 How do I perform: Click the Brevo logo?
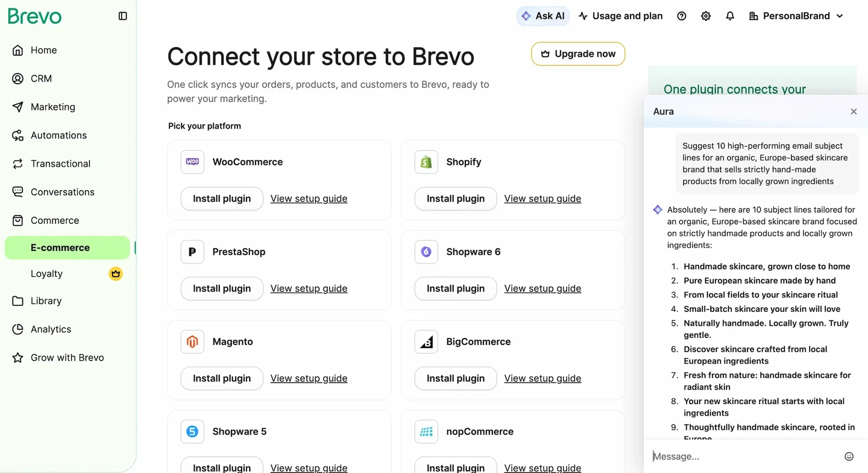point(35,16)
